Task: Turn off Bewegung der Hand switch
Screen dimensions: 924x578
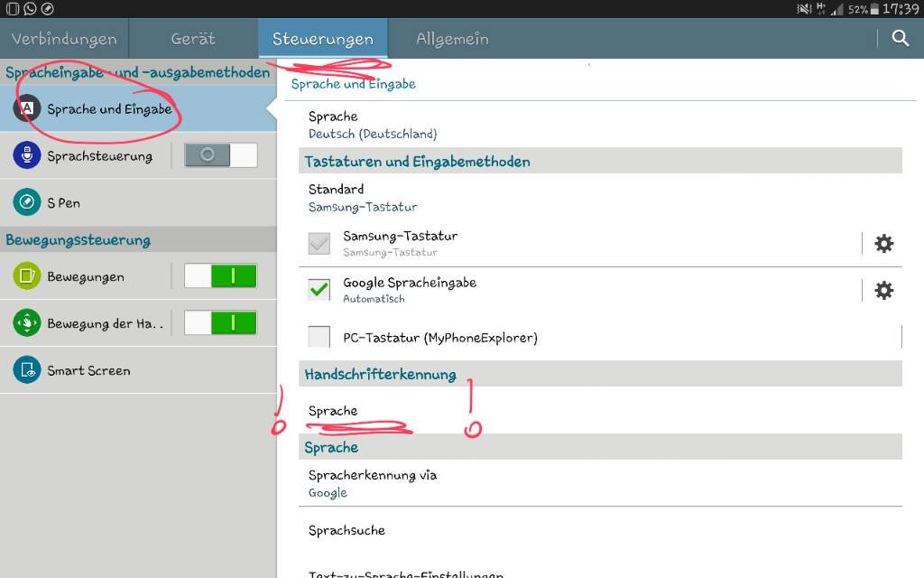Action: (221, 323)
